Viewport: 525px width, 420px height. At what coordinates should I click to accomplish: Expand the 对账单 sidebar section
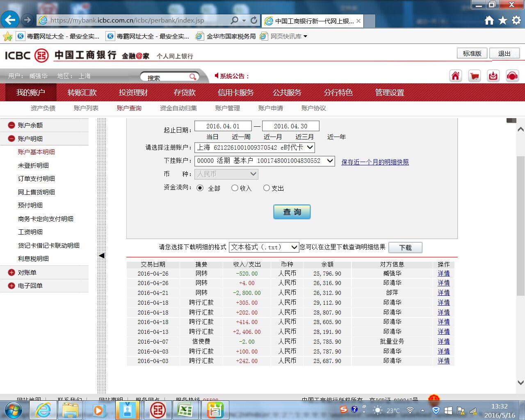coord(11,272)
